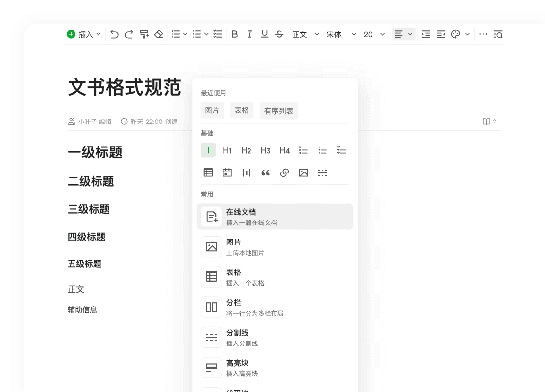Click the 一级标题 heading text
The width and height of the screenshot is (545, 392).
[95, 152]
